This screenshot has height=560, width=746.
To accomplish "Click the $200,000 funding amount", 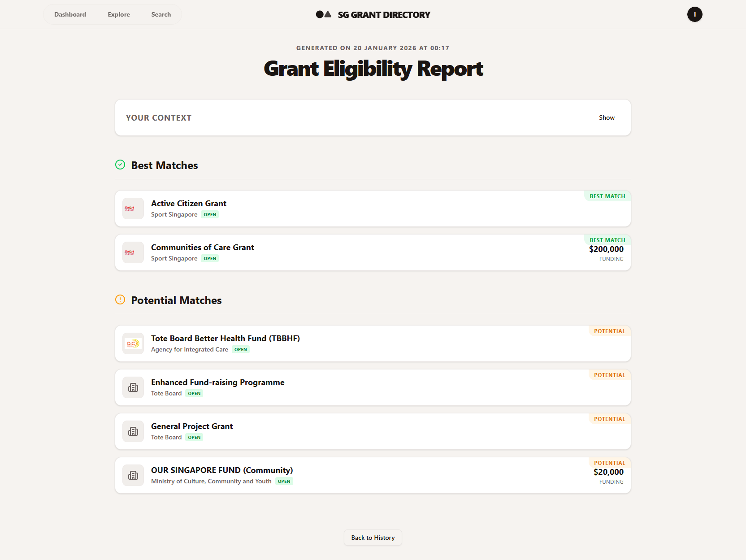I will tap(606, 249).
